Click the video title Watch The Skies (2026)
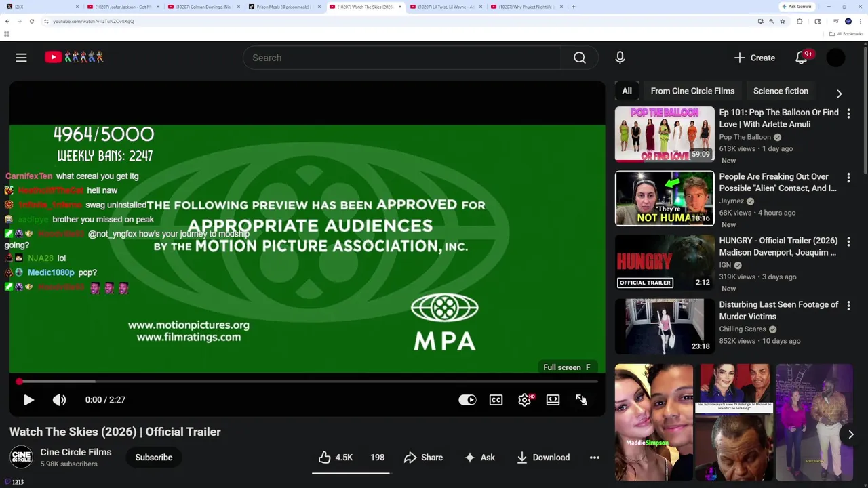868x488 pixels. (x=115, y=432)
